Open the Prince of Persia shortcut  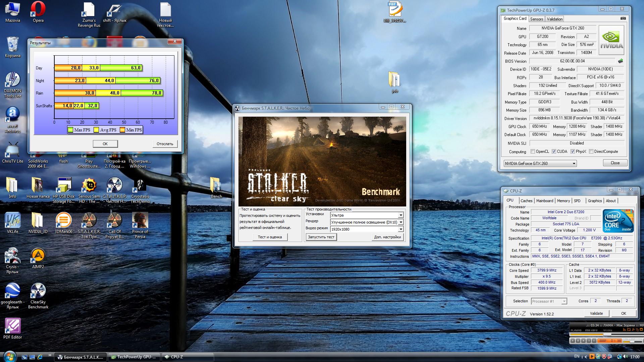pos(140,226)
